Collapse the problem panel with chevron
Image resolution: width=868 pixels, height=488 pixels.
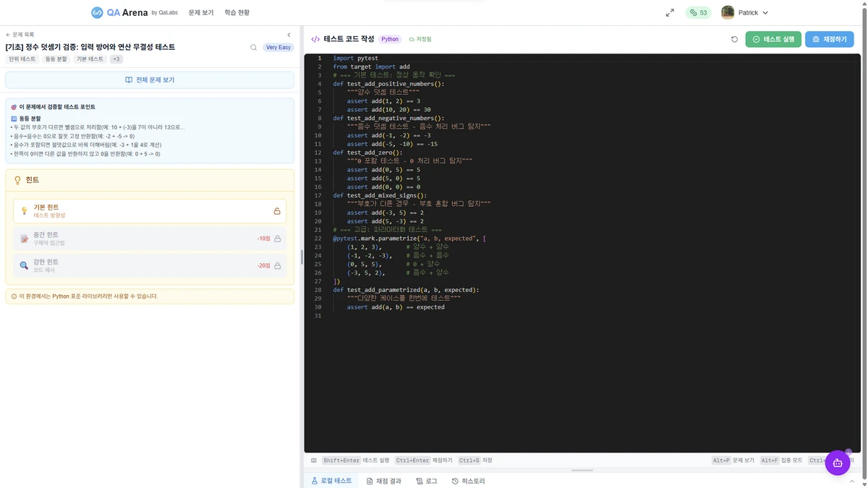[x=289, y=35]
